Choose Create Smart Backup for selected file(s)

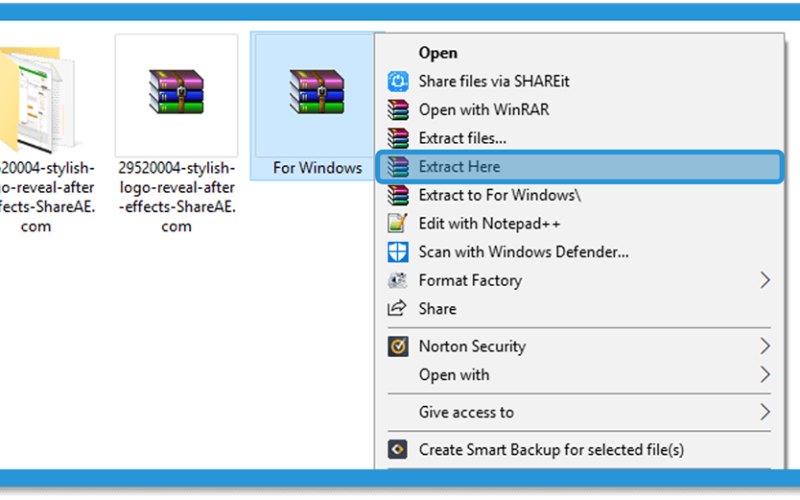[x=579, y=449]
